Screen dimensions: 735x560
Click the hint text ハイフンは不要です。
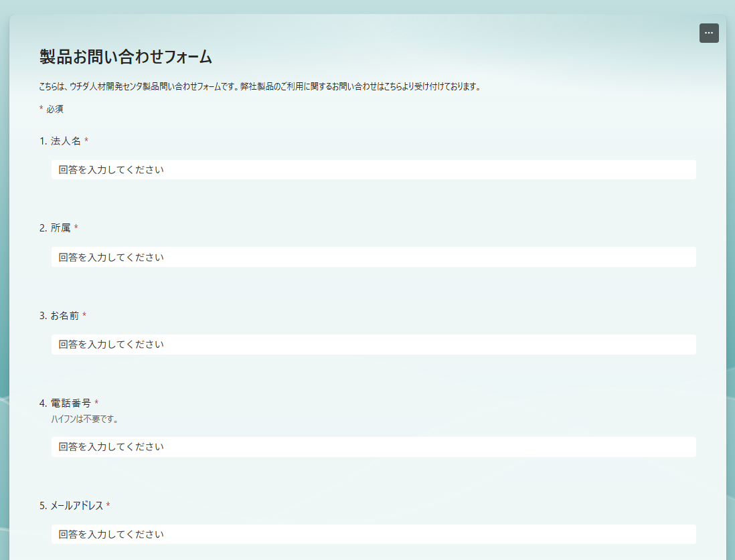[85, 419]
